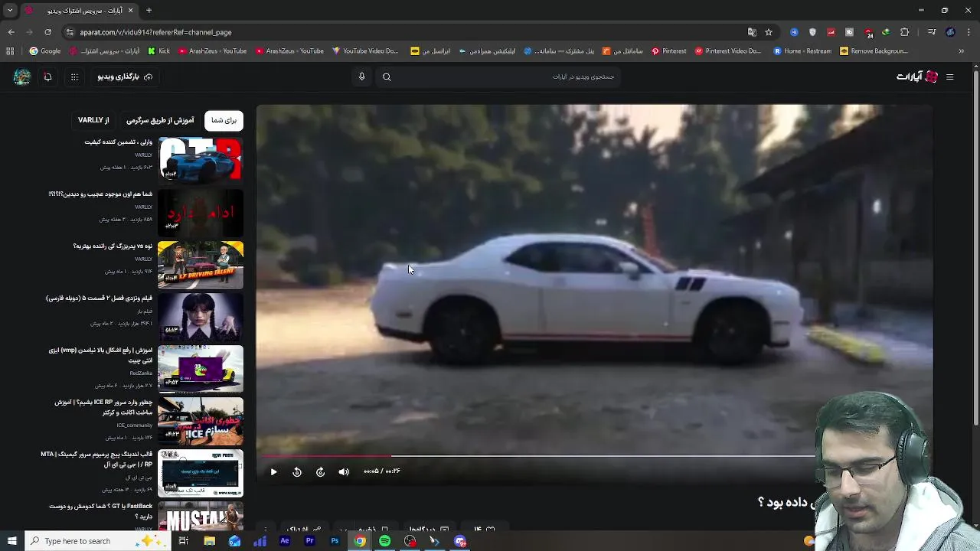Open Discord from the taskbar

coord(460,541)
